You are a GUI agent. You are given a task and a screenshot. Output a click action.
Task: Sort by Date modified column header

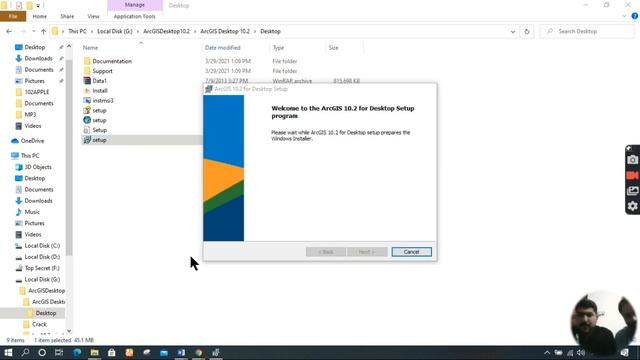(222, 48)
